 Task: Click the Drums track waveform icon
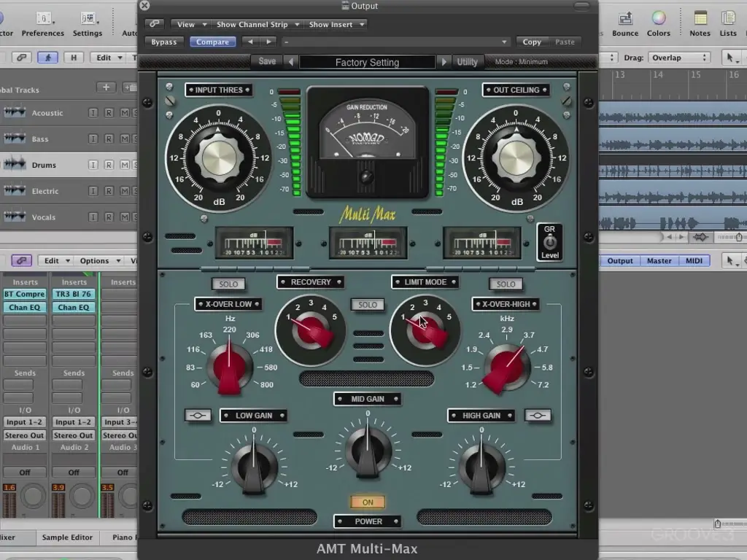point(15,164)
